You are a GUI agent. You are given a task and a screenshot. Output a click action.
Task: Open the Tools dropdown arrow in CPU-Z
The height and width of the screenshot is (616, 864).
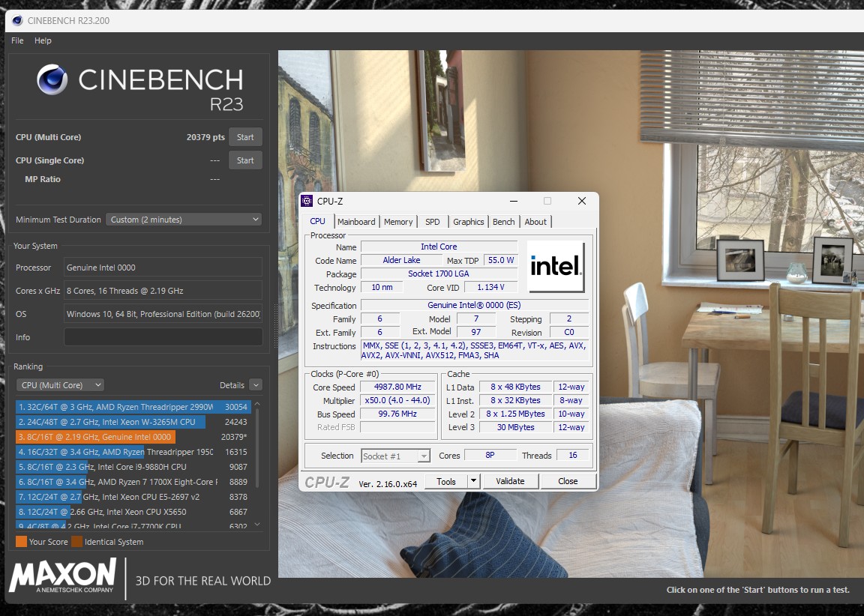coord(473,481)
